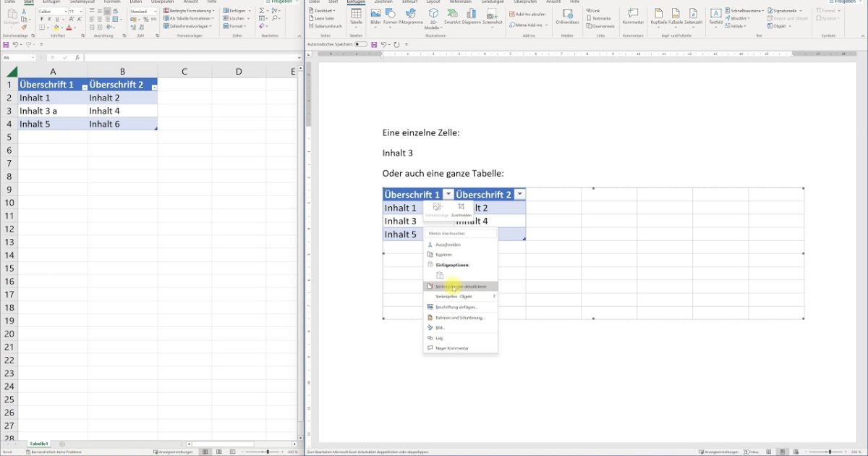Select Kopieren in the context menu

click(444, 255)
